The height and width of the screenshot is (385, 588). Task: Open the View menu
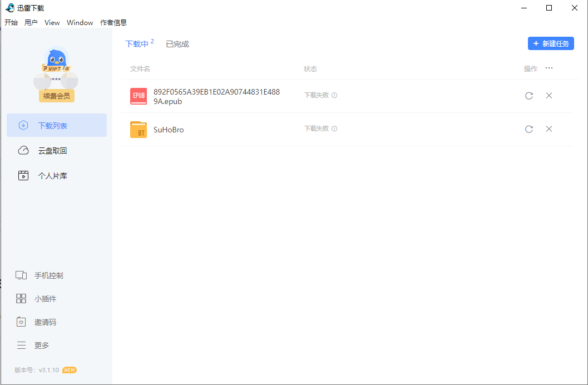52,22
